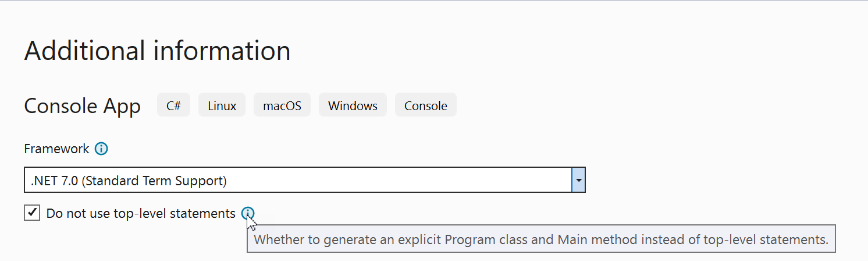Screen dimensions: 868x261
Task: Click the checkmark inside the checkbox square
Action: point(32,213)
